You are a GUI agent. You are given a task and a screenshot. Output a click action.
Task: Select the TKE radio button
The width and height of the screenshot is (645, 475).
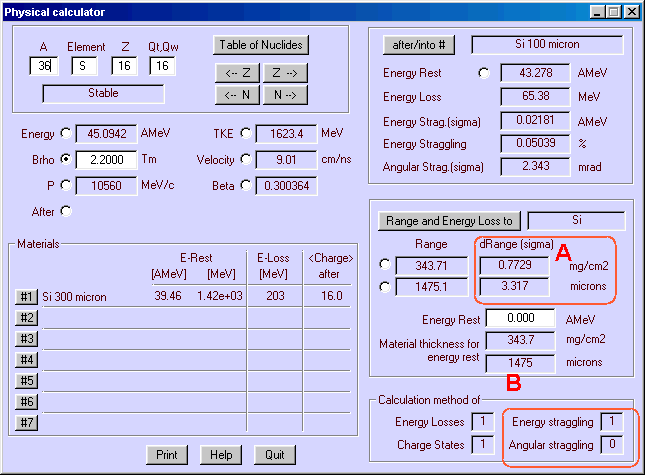pos(246,133)
